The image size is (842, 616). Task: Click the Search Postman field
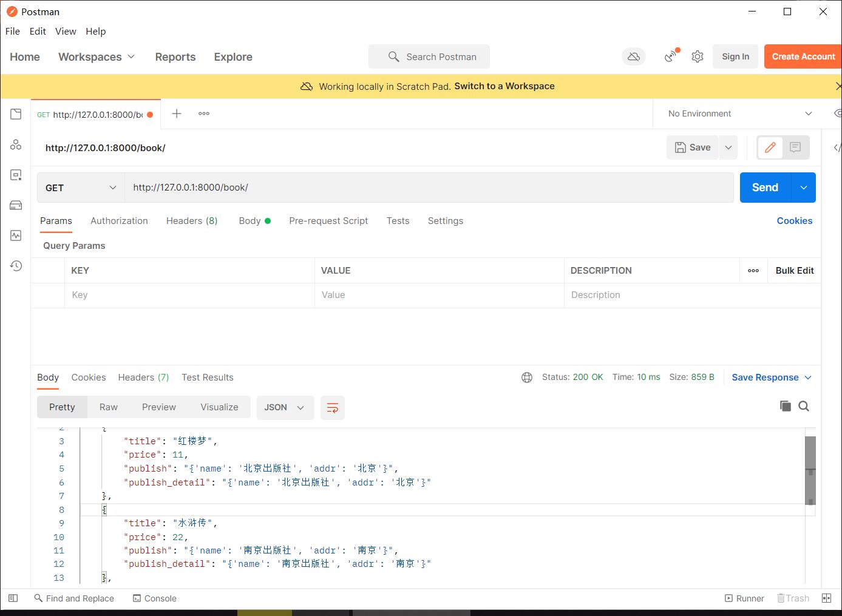coord(429,56)
